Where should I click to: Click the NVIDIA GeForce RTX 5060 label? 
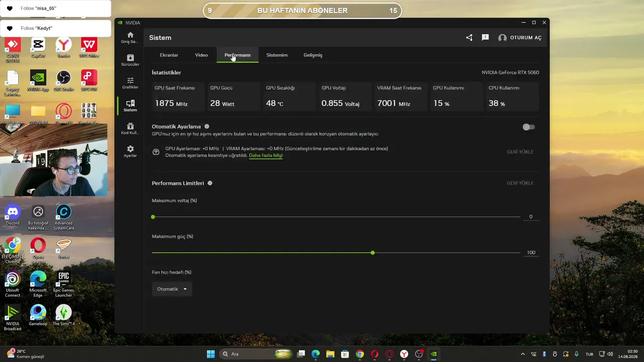point(510,72)
